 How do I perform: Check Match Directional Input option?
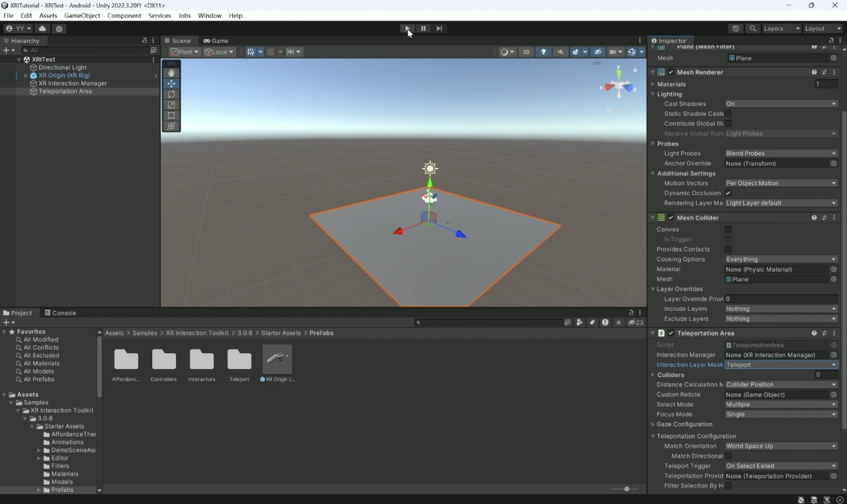pos(728,456)
